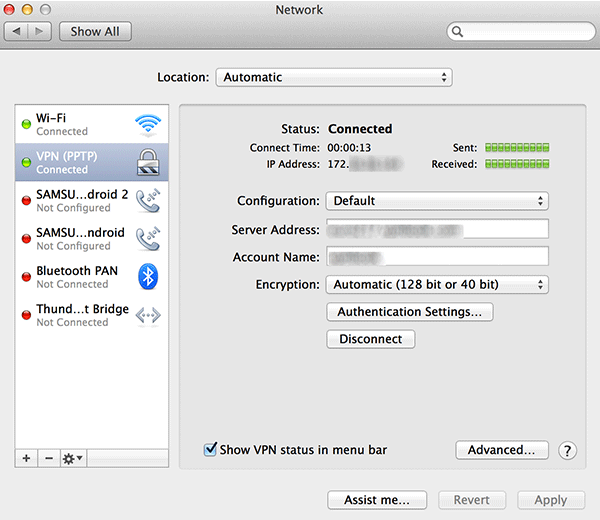Click the VPN padlock icon
The width and height of the screenshot is (600, 520).
point(148,162)
